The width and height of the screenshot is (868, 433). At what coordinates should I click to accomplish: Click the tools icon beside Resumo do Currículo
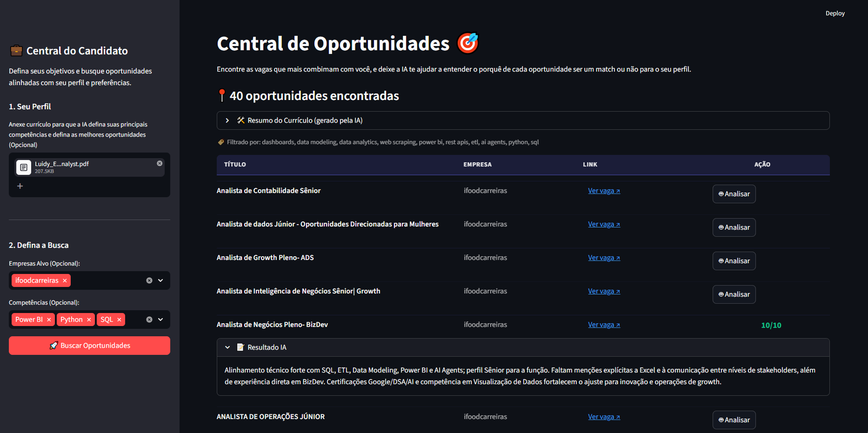pyautogui.click(x=240, y=120)
